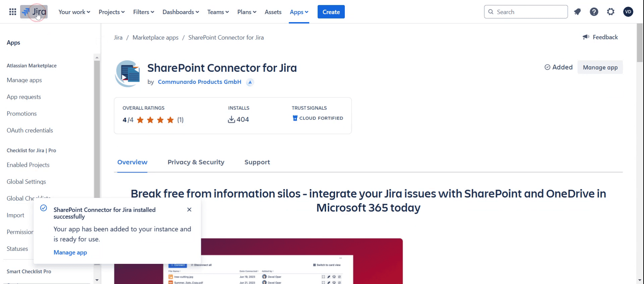Open App requests in the sidebar
Screen dimensions: 644x284
point(24,97)
